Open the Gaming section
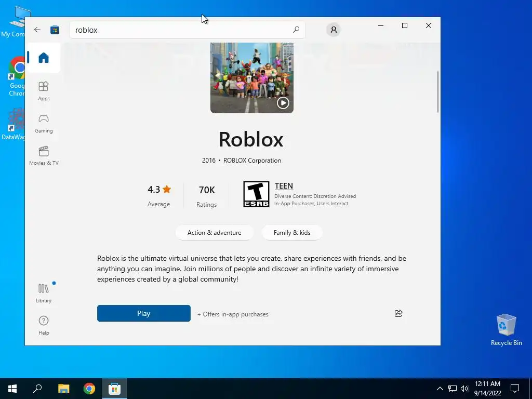 coord(44,124)
